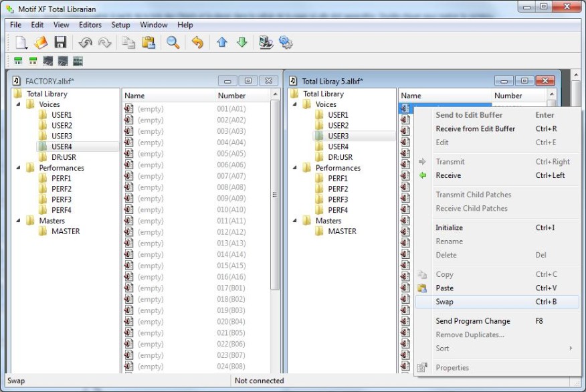Click the New file toolbar icon

[21, 43]
